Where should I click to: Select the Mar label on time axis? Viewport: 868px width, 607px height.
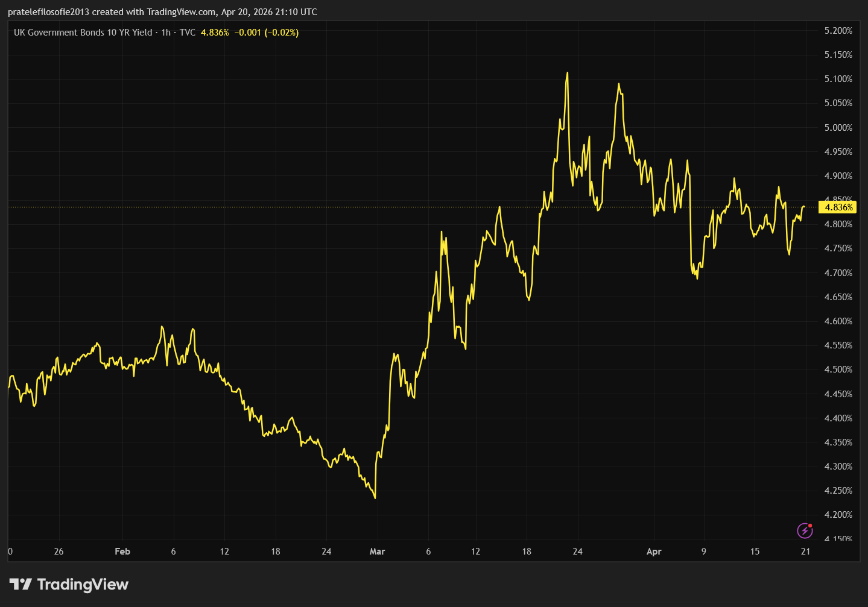pyautogui.click(x=377, y=552)
